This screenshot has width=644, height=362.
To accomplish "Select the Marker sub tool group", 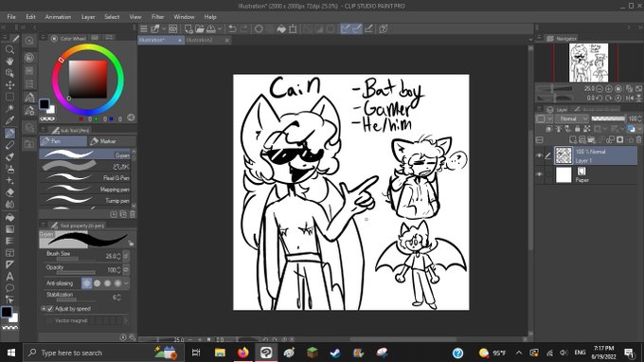I will click(x=108, y=141).
